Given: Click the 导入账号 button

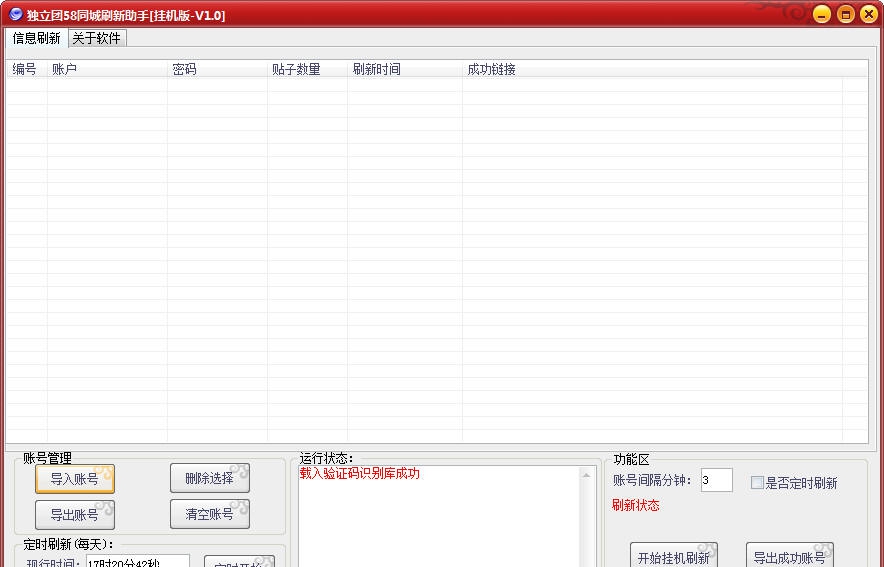Looking at the screenshot, I should [74, 479].
